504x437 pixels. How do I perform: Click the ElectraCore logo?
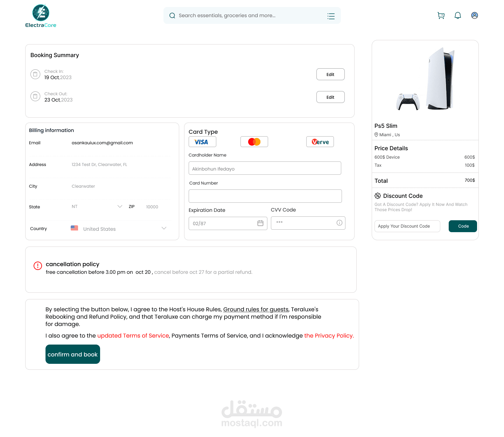coord(41,16)
